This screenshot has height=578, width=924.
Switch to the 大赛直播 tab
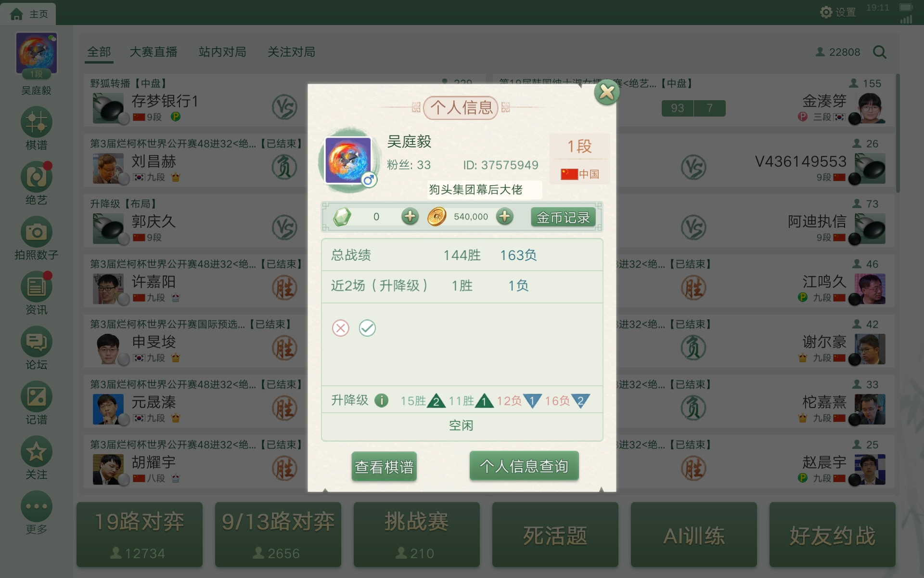[154, 52]
